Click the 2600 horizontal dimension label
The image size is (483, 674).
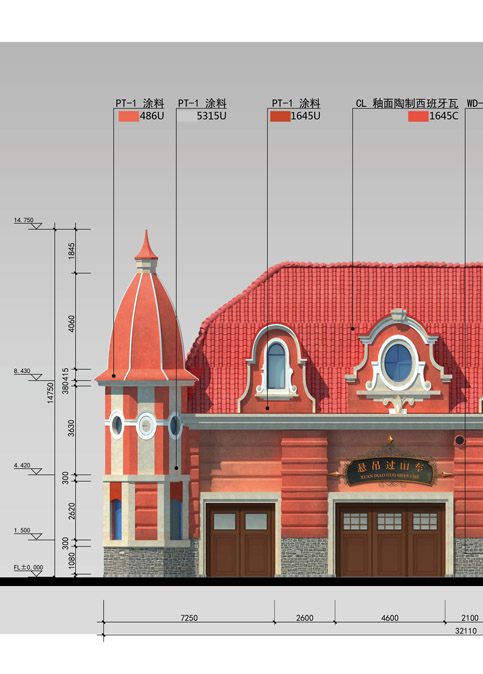point(305,618)
